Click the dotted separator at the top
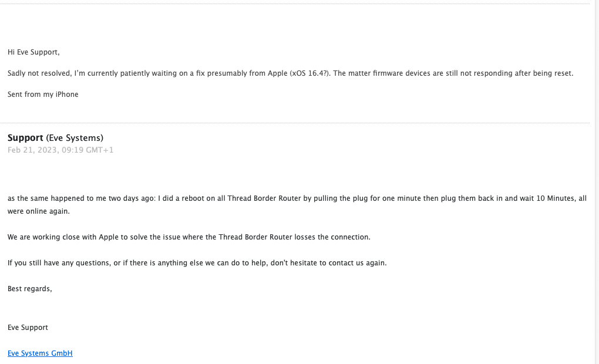 point(295,4)
